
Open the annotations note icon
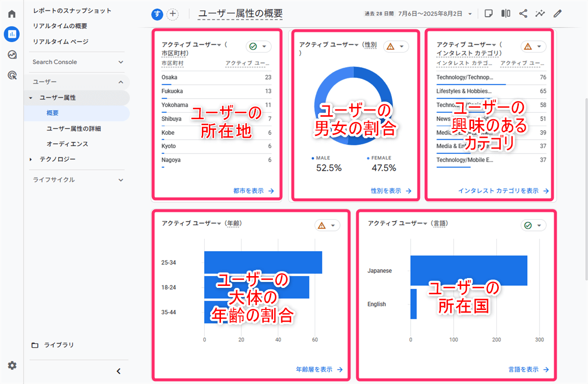488,14
